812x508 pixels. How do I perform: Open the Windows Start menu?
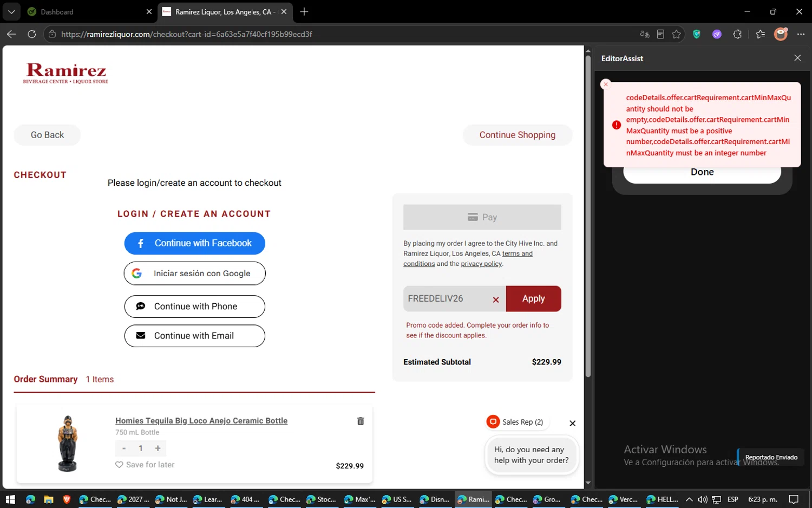pyautogui.click(x=10, y=499)
